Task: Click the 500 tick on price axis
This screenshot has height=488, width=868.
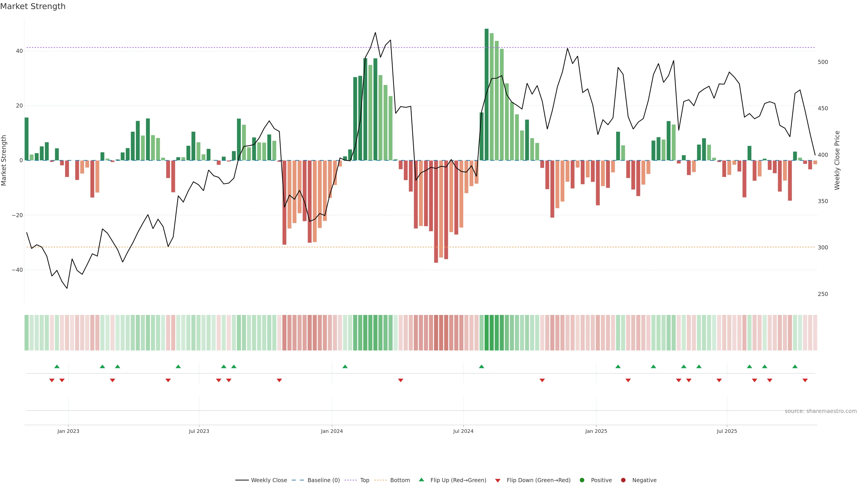Action: pyautogui.click(x=823, y=62)
